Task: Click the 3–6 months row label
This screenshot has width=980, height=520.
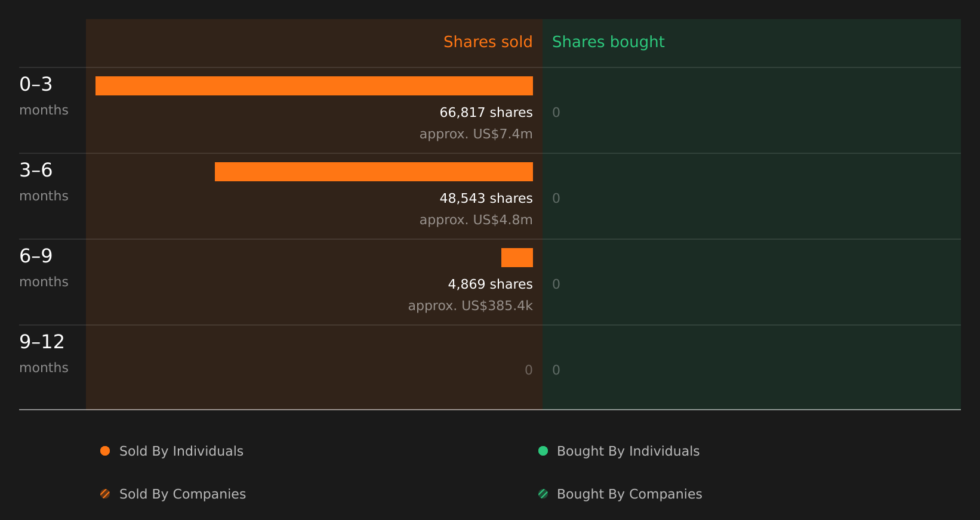Action: (x=44, y=182)
